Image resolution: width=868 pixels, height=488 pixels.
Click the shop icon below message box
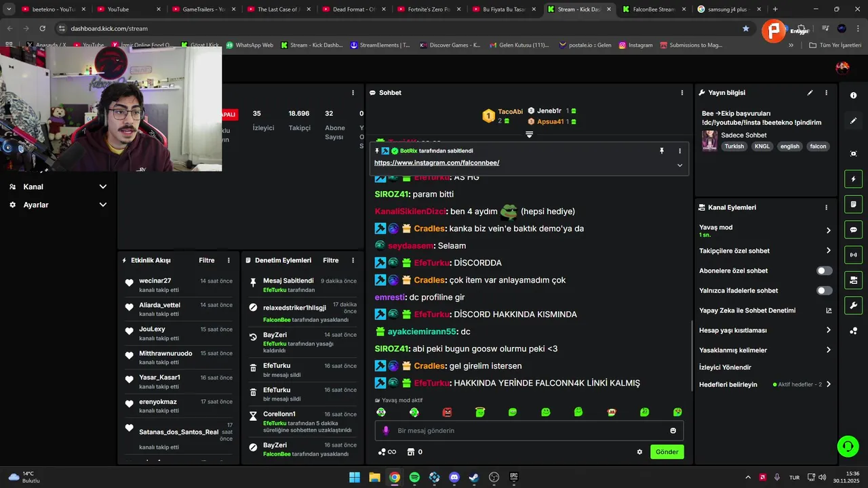tap(410, 452)
